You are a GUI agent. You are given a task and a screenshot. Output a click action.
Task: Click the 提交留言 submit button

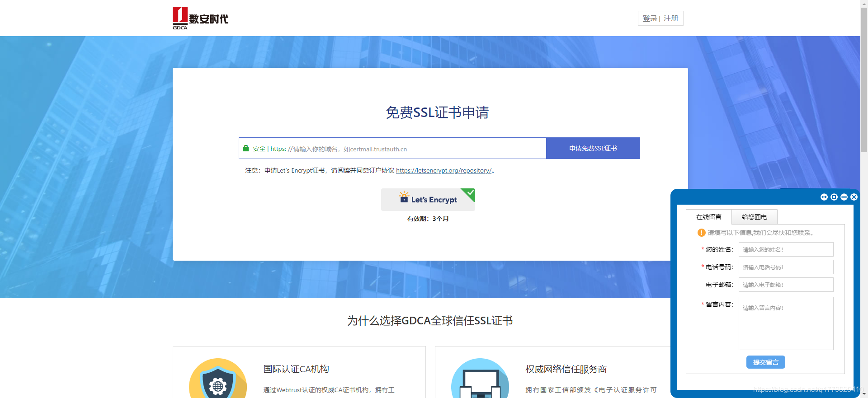[x=766, y=362]
